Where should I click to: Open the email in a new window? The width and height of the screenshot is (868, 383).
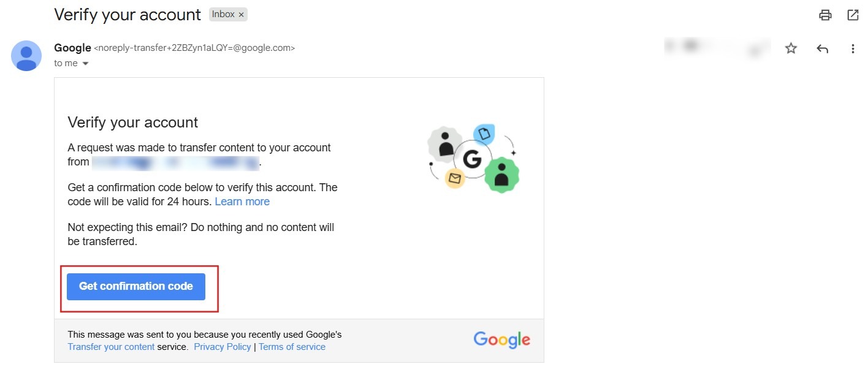click(853, 15)
